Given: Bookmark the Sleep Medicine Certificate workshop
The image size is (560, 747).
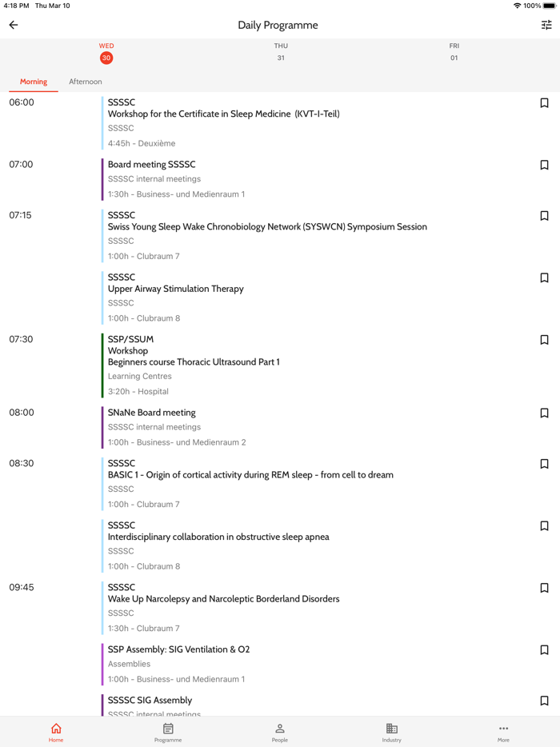Looking at the screenshot, I should pyautogui.click(x=545, y=102).
